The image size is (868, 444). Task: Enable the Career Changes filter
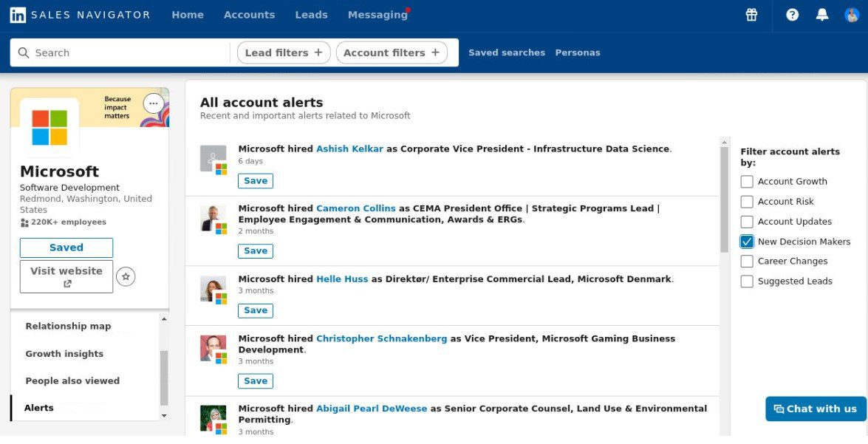tap(747, 262)
